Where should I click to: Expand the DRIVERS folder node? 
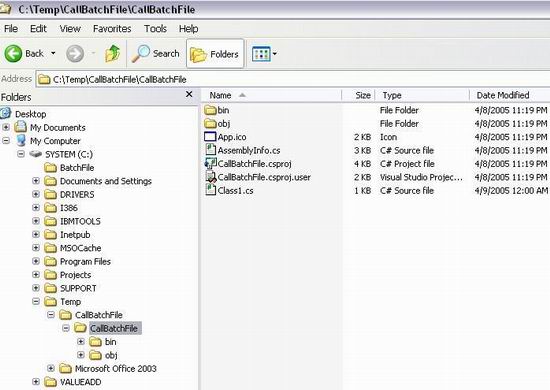(36, 194)
